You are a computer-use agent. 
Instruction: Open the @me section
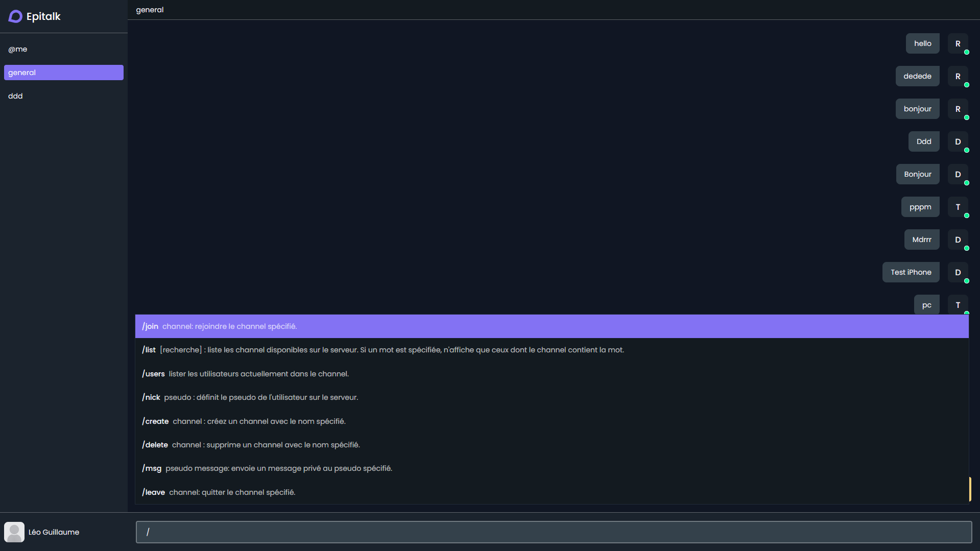pyautogui.click(x=18, y=49)
